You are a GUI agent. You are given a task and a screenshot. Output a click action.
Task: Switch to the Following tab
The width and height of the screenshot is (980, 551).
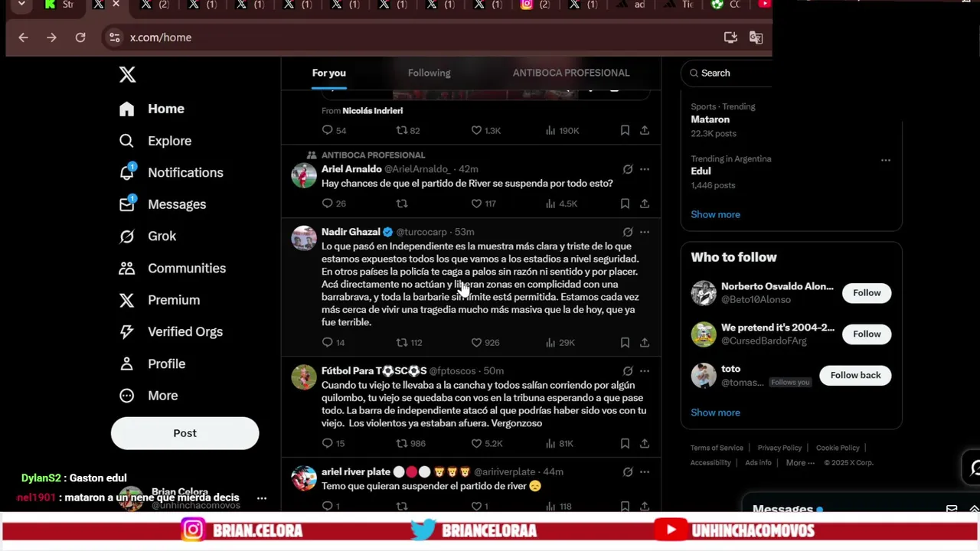coord(429,73)
